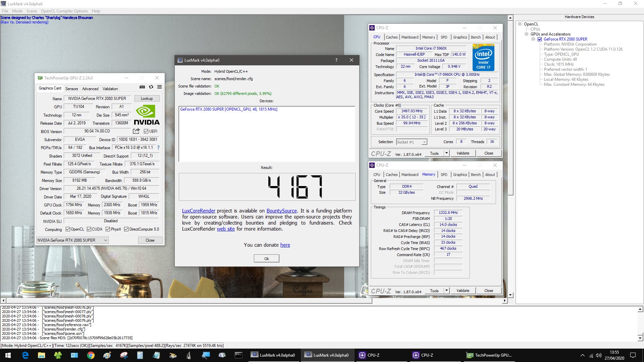This screenshot has width=644, height=362.
Task: Open the BountySource link
Action: (x=282, y=211)
